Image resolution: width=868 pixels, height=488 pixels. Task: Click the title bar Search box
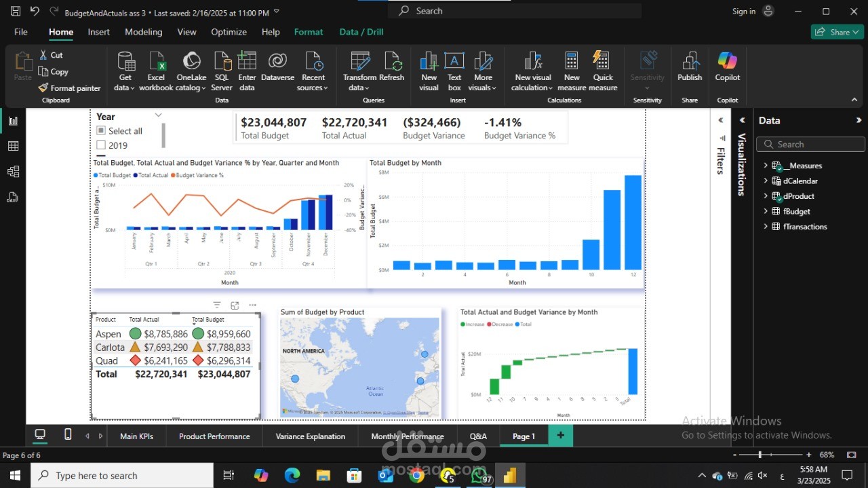(515, 11)
